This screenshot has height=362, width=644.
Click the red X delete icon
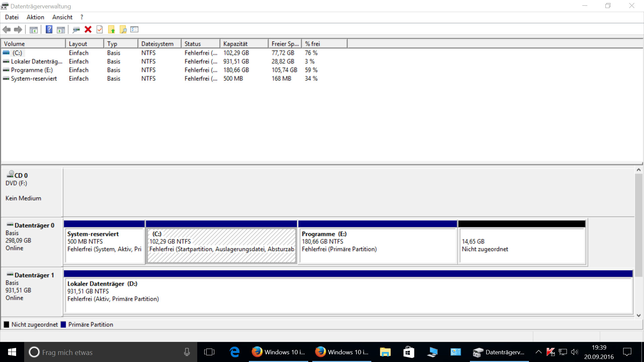click(x=88, y=29)
